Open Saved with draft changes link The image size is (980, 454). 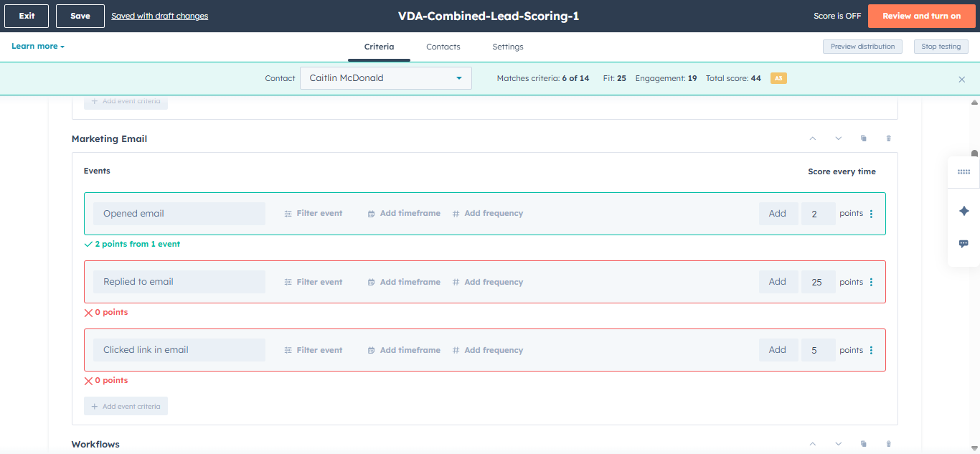pos(160,16)
